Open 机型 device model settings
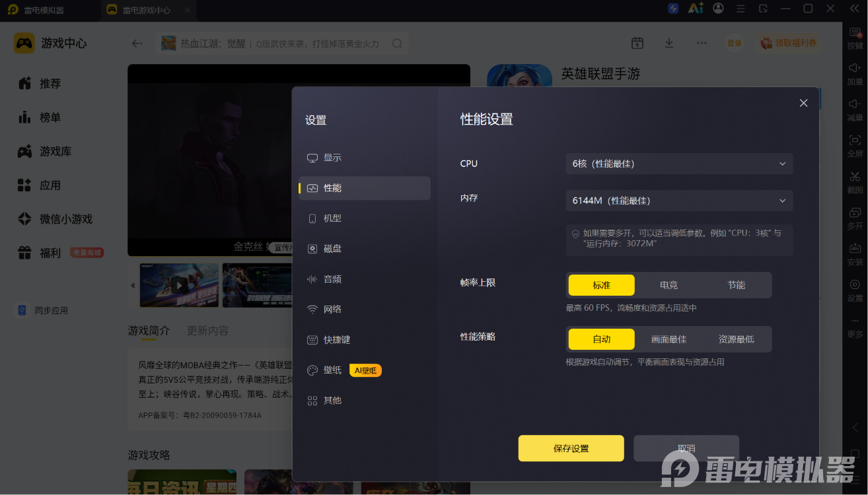868x495 pixels. 365,218
